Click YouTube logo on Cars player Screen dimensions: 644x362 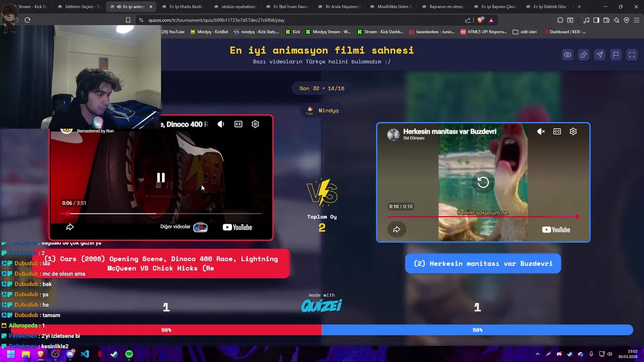click(237, 227)
